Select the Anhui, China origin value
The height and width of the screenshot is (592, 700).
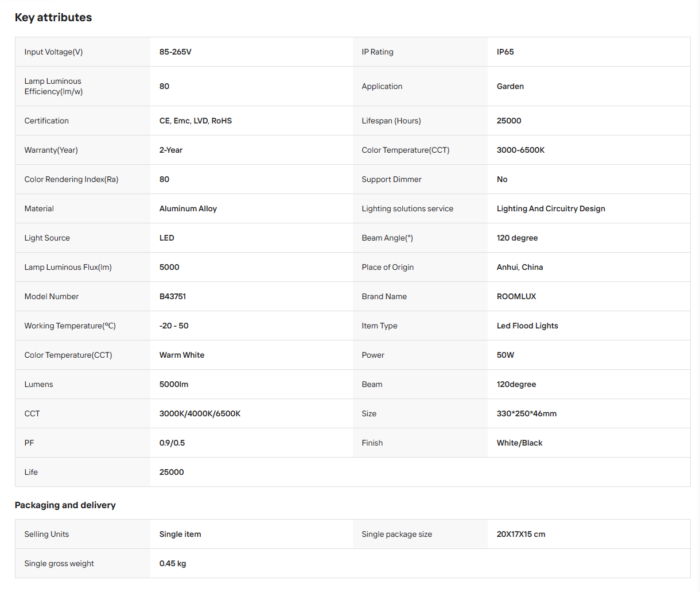520,267
